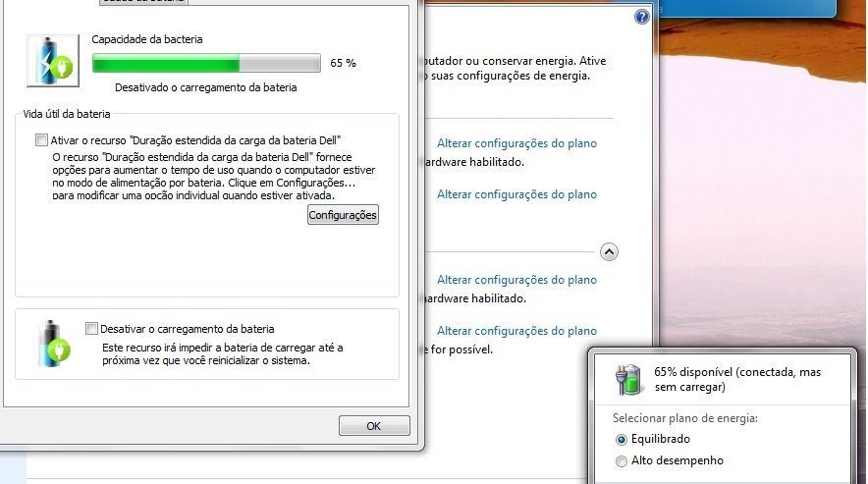Image resolution: width=868 pixels, height=484 pixels.
Task: Click the green battery icon in power popup
Action: point(628,379)
